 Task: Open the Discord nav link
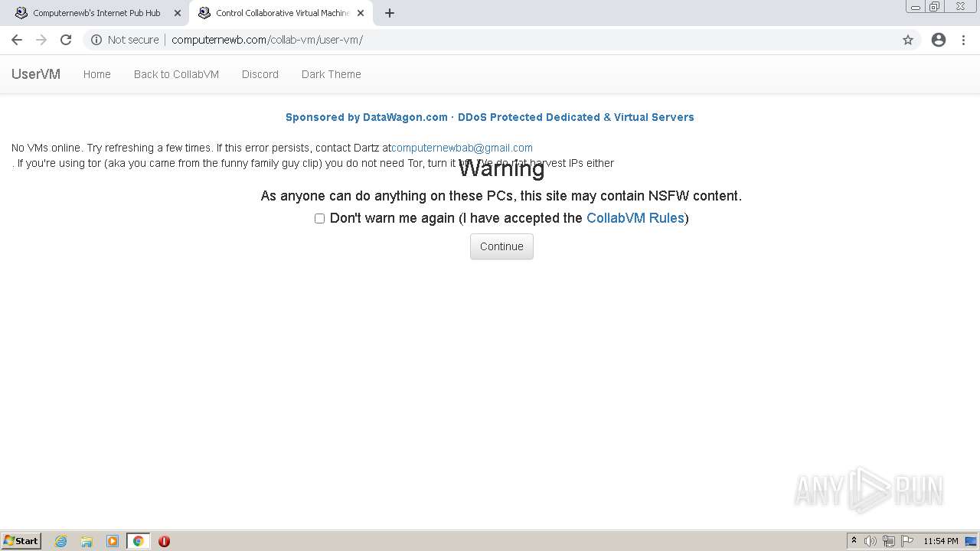click(260, 74)
